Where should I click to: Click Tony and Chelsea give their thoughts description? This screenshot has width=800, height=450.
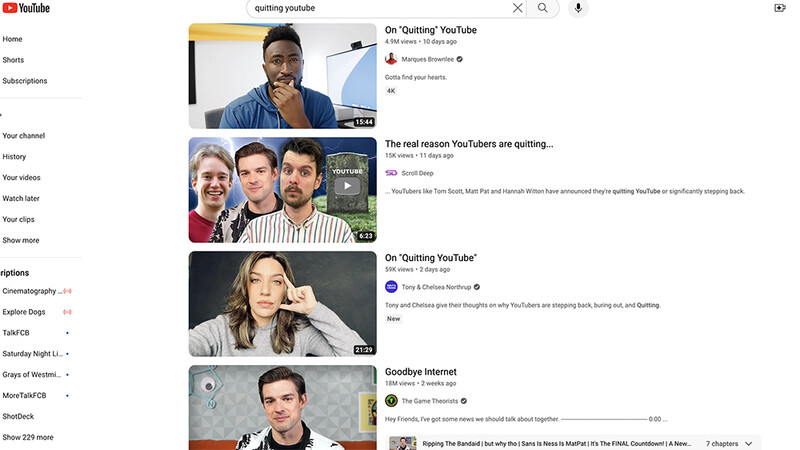tap(522, 305)
